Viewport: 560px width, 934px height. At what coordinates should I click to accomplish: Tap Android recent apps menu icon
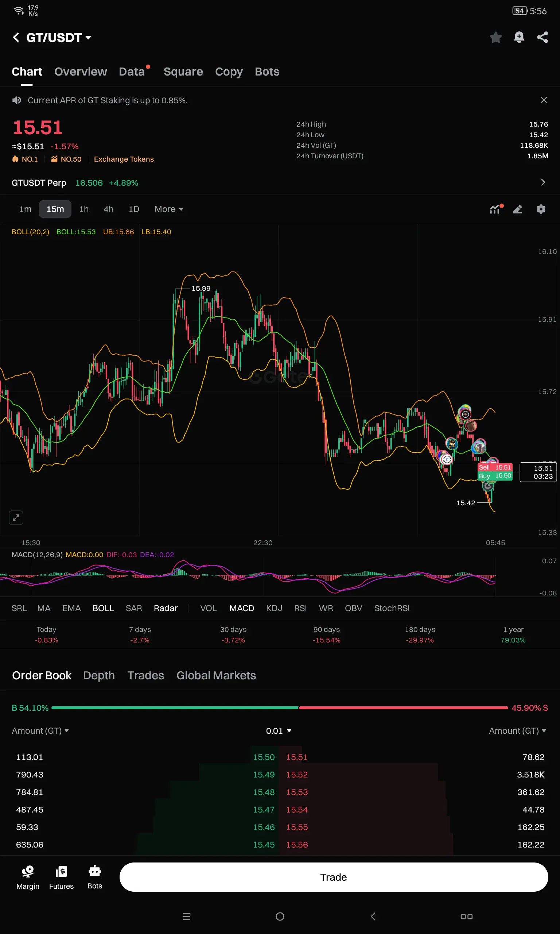(x=186, y=916)
